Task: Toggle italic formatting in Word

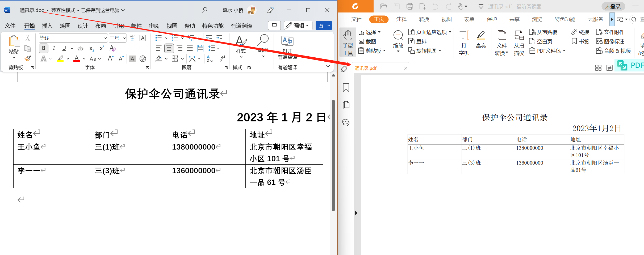Action: [54, 48]
